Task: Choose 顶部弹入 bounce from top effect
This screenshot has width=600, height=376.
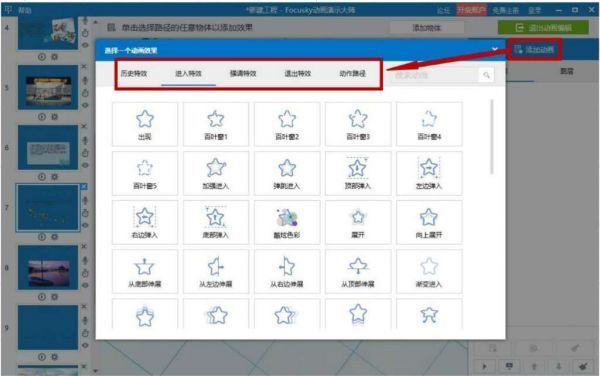Action: click(x=358, y=173)
